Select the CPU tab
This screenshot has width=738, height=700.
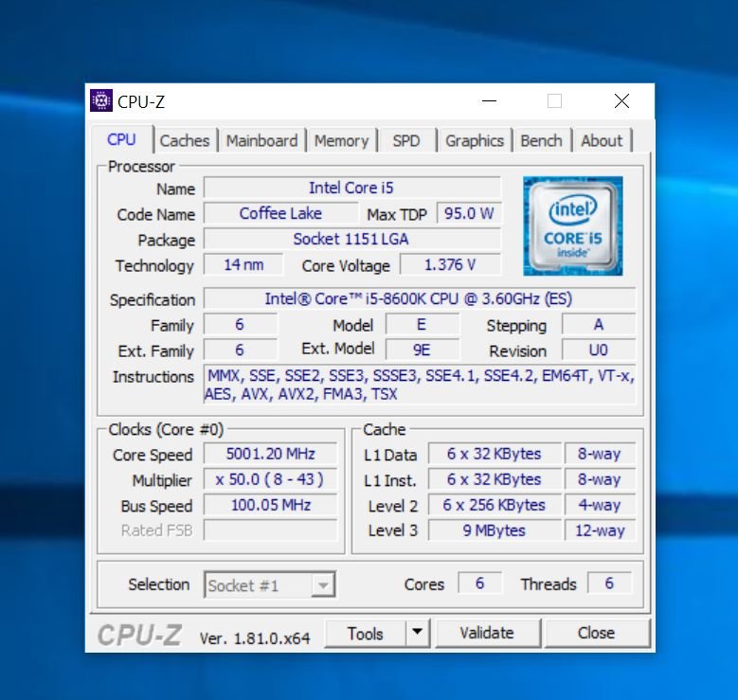[x=121, y=139]
